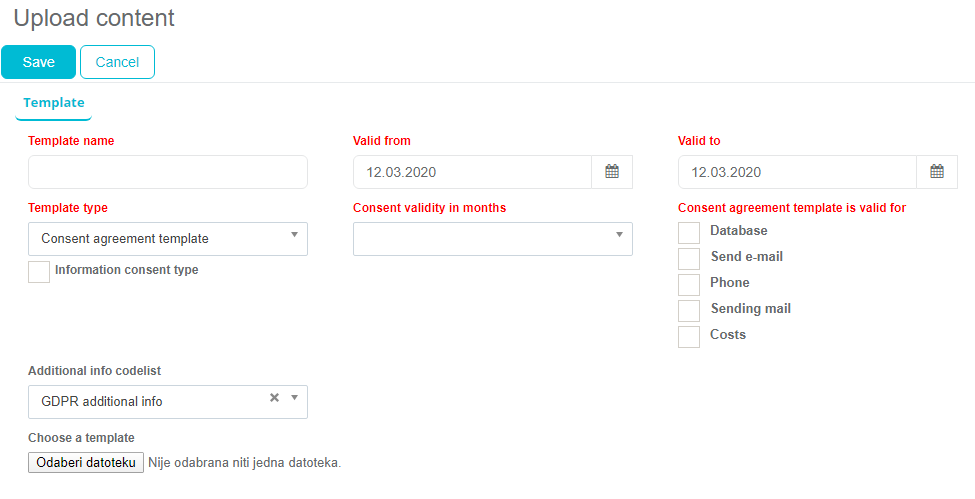Click the Valid to date field

(x=797, y=172)
